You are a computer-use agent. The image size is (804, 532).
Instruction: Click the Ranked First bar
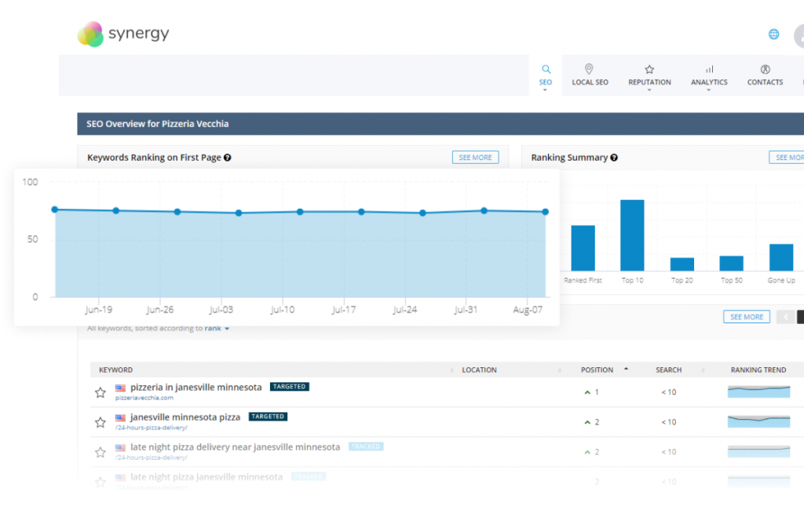tap(583, 248)
